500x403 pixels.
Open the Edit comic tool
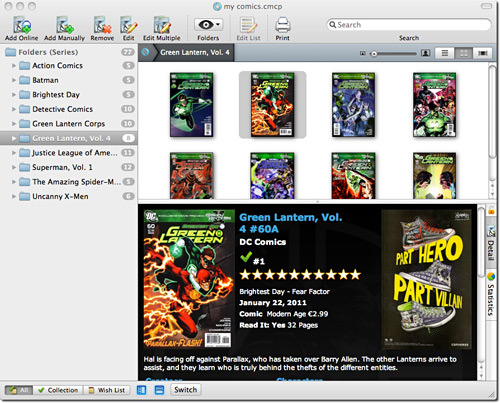point(128,24)
